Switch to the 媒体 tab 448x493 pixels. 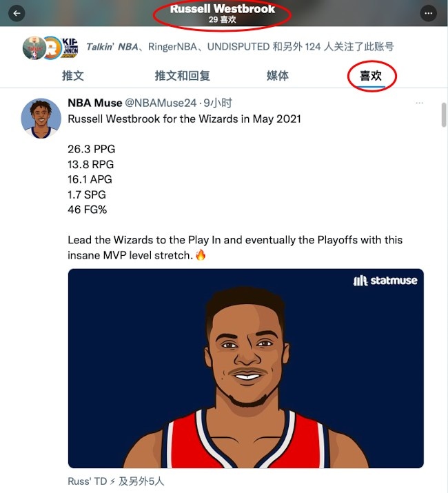coord(278,76)
